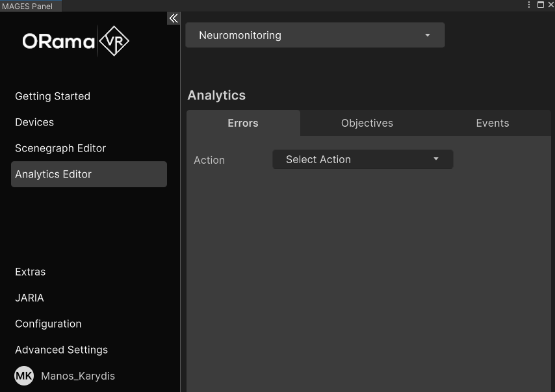The height and width of the screenshot is (392, 555).
Task: Click the MK user avatar
Action: pyautogui.click(x=24, y=376)
